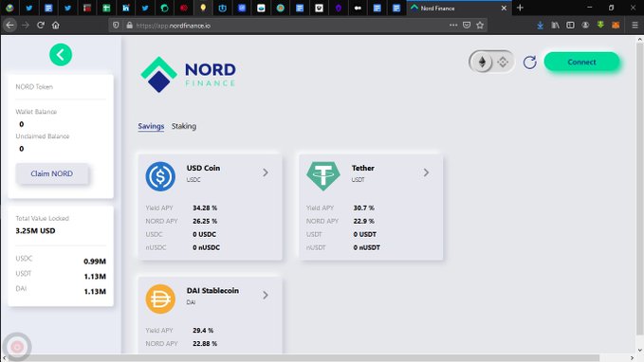Go forward with browser forward arrow
Image resolution: width=644 pixels, height=362 pixels.
[26, 25]
